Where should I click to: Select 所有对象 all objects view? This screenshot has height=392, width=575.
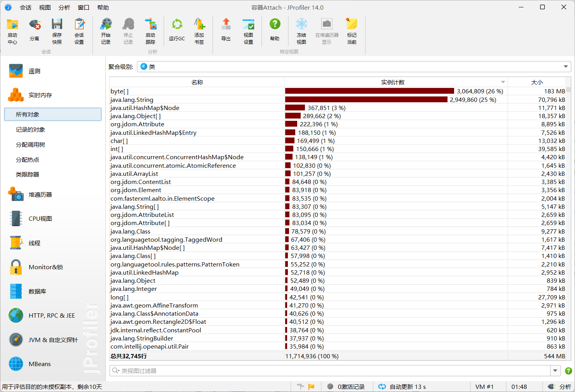coord(53,114)
